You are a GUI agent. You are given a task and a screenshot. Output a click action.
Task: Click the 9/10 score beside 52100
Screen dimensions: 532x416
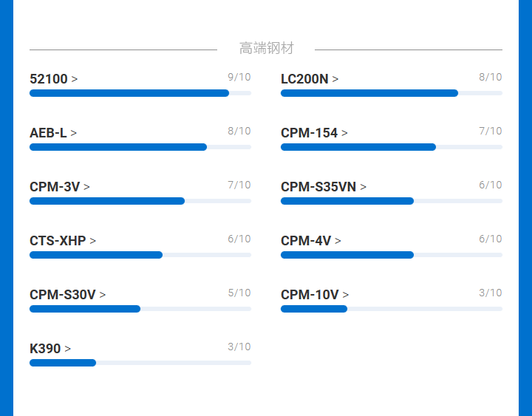[239, 77]
